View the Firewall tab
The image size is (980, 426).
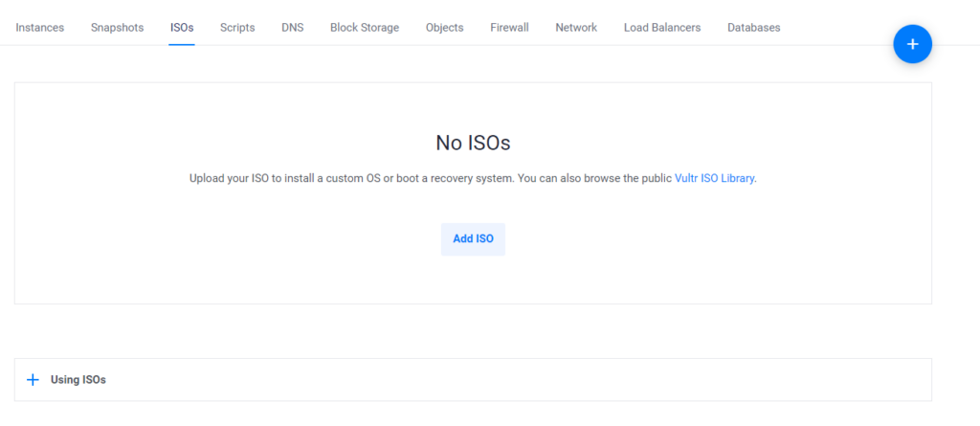click(509, 28)
